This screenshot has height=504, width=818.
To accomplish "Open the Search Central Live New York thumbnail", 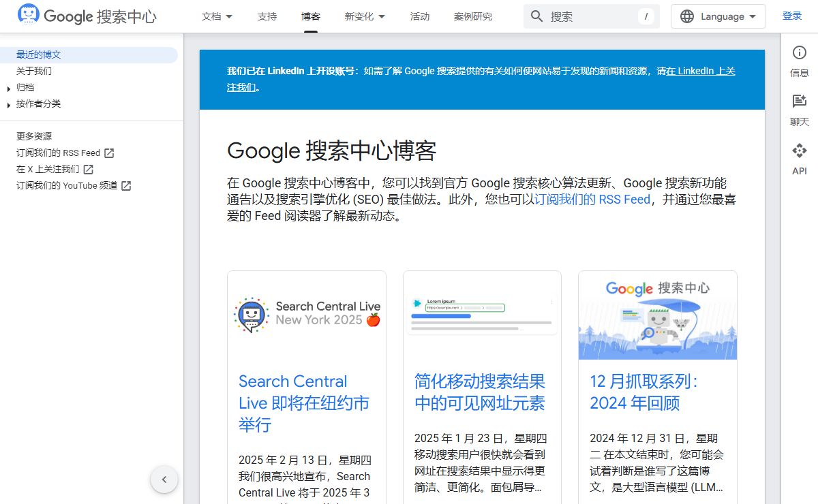I will click(307, 315).
